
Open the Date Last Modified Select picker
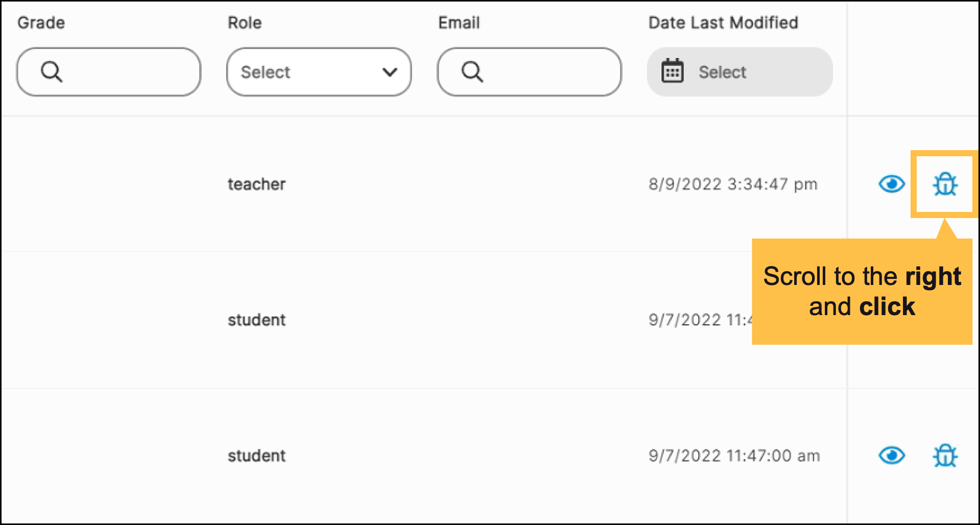tap(740, 72)
